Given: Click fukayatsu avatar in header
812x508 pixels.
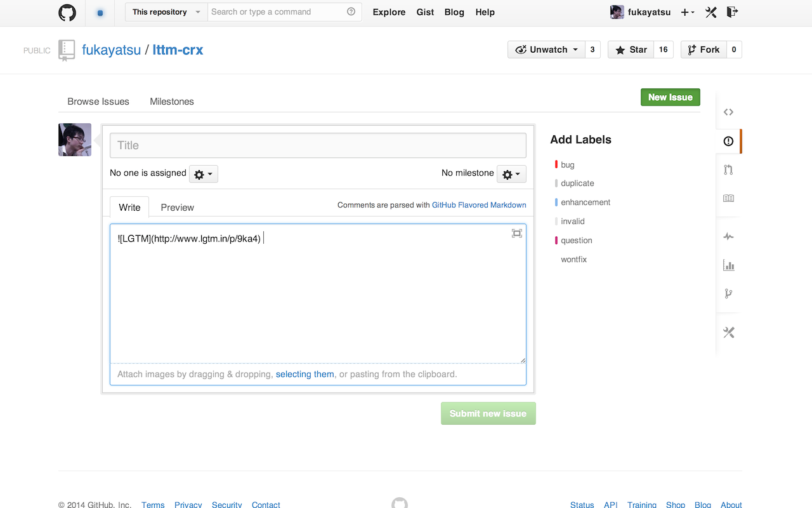Looking at the screenshot, I should pos(617,12).
